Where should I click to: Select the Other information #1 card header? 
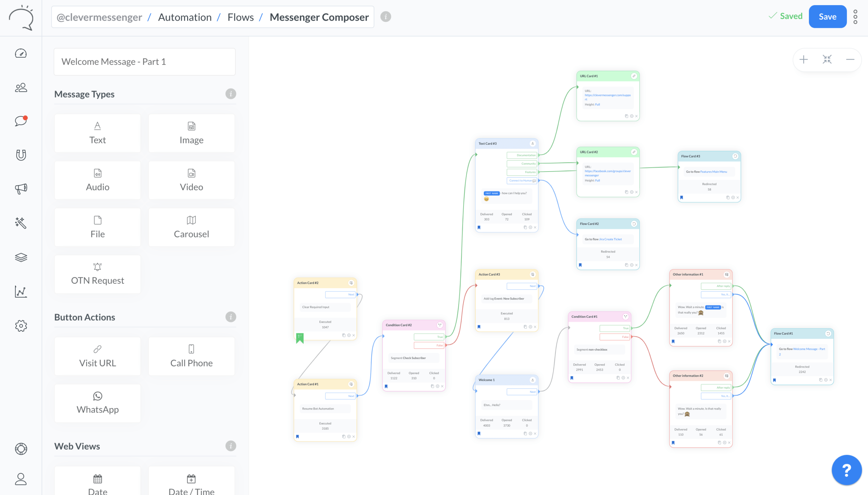[701, 274]
